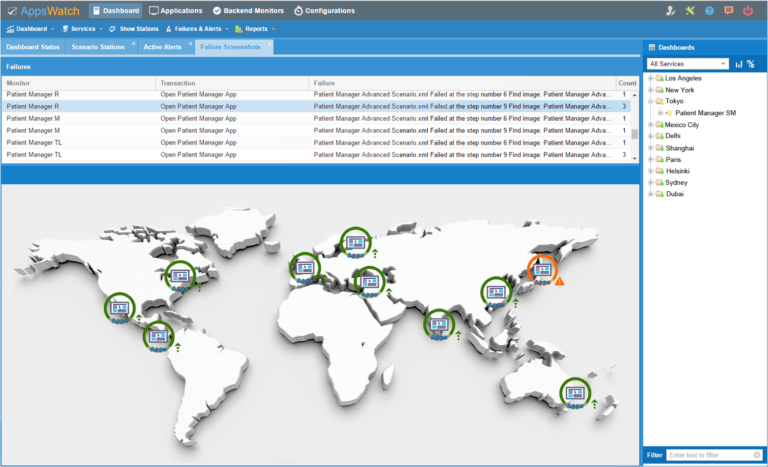The width and height of the screenshot is (768, 467).
Task: Open the tools wrench icon in header
Action: coord(690,10)
